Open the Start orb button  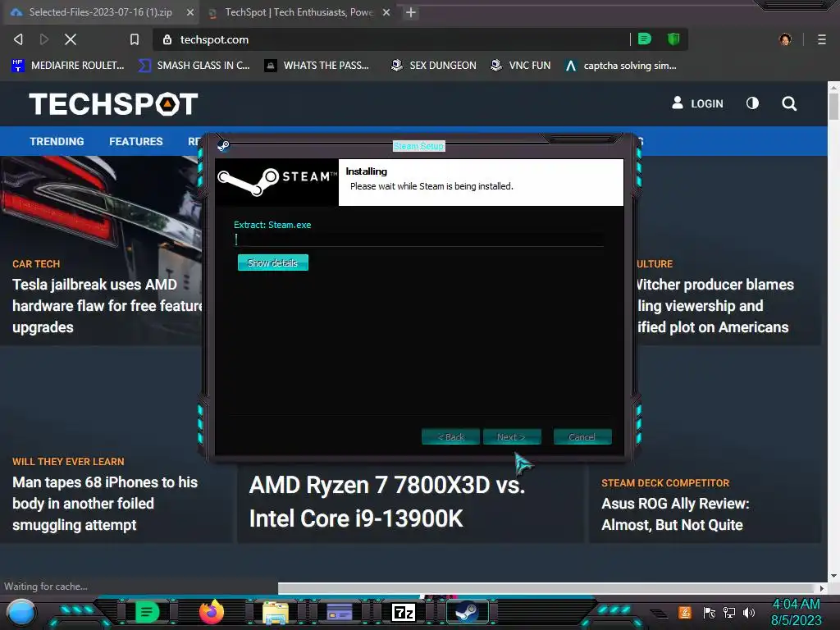tap(21, 612)
